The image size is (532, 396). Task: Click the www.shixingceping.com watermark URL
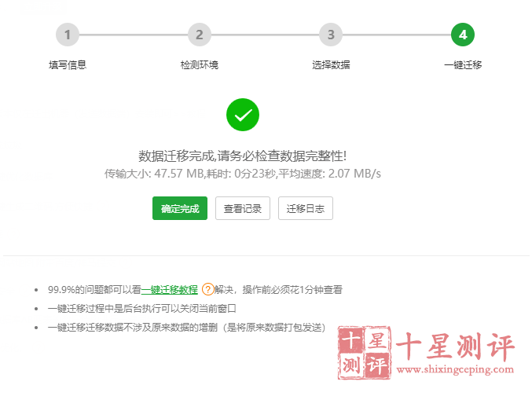point(456,368)
